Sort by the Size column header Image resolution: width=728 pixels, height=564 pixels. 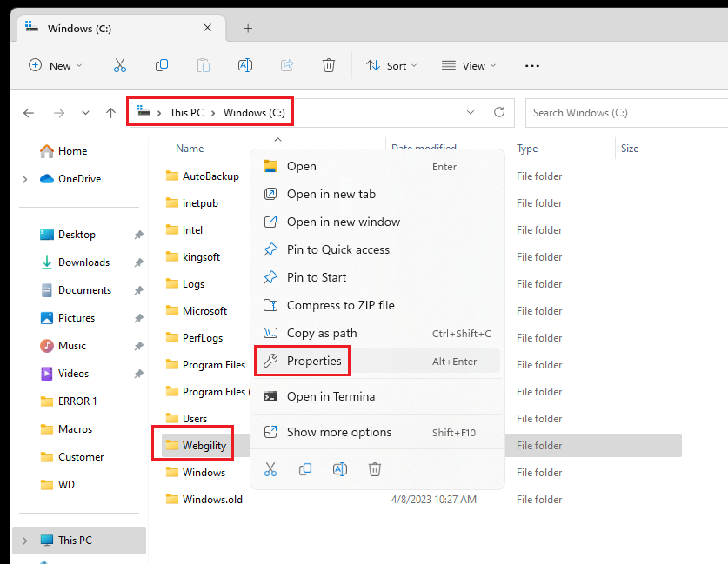coord(630,149)
